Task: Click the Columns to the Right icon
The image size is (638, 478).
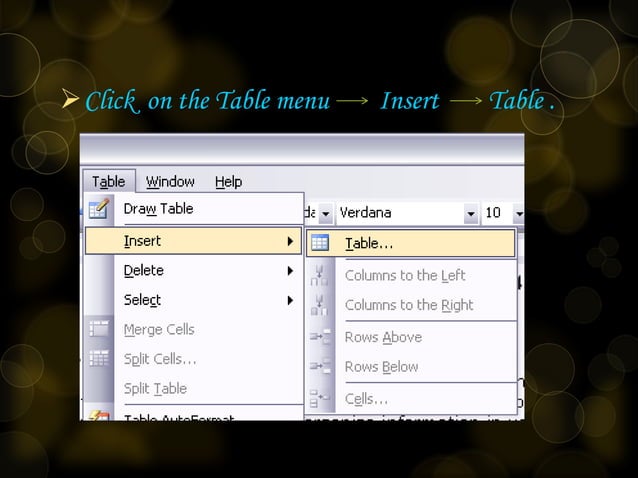Action: (319, 305)
